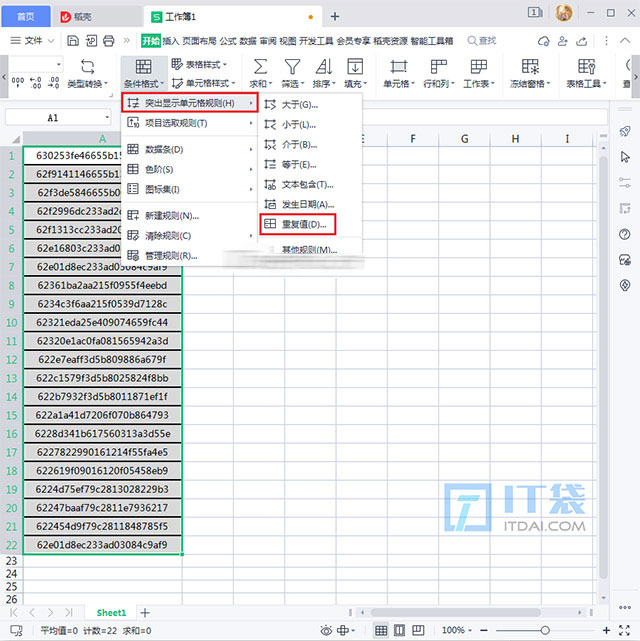Expand the 清除规则 clear rules submenu
Viewport: 640px width, 641px height.
(190, 235)
